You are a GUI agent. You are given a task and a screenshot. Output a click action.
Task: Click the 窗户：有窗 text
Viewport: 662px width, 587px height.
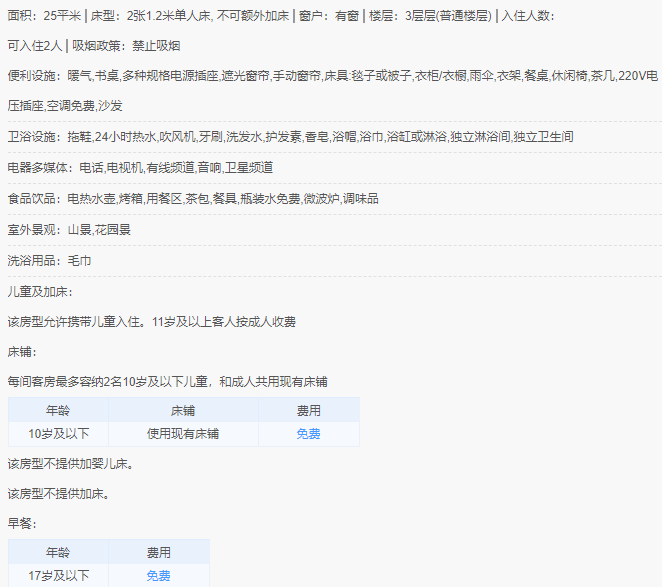tap(329, 16)
